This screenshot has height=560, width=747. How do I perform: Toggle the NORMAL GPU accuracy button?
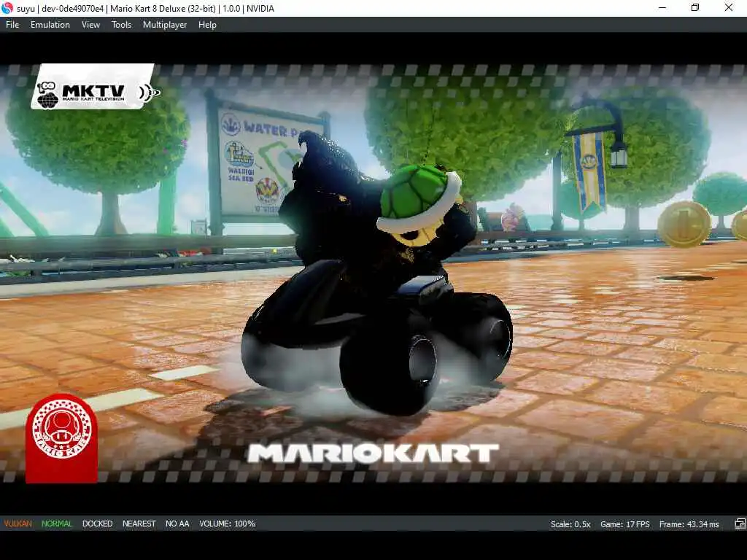point(57,524)
